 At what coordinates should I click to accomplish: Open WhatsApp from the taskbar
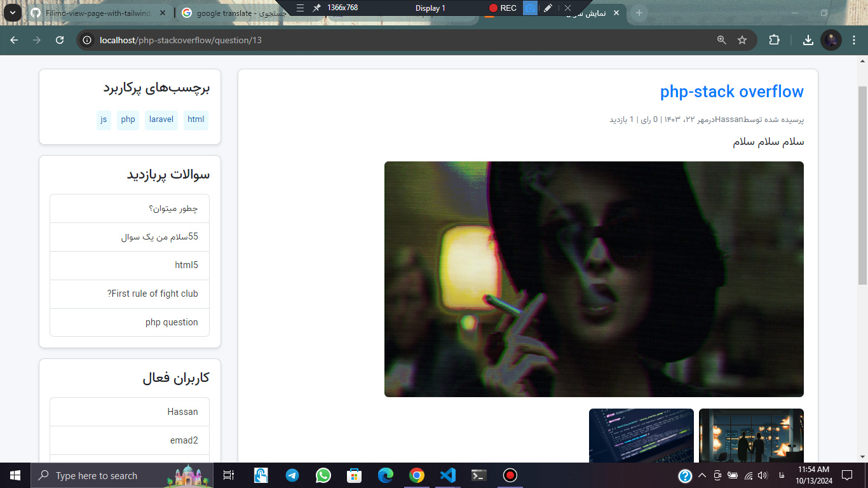pyautogui.click(x=323, y=475)
